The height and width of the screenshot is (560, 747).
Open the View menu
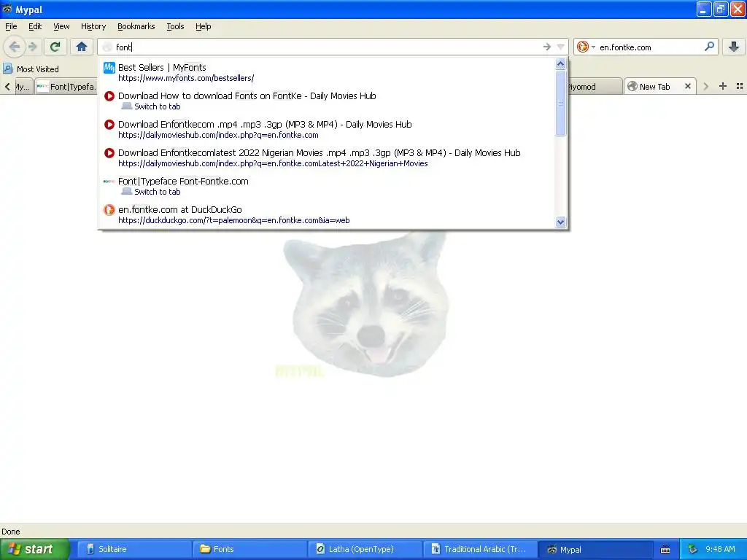point(61,26)
